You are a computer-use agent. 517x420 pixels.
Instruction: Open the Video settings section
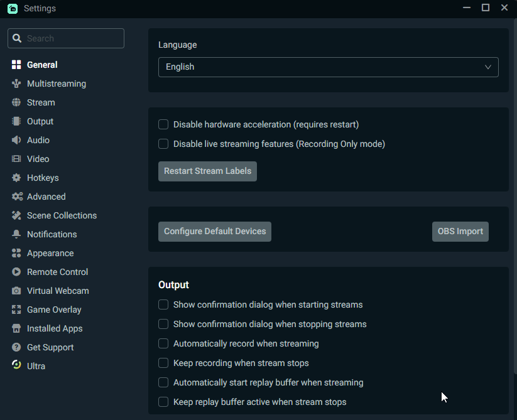[x=38, y=159]
